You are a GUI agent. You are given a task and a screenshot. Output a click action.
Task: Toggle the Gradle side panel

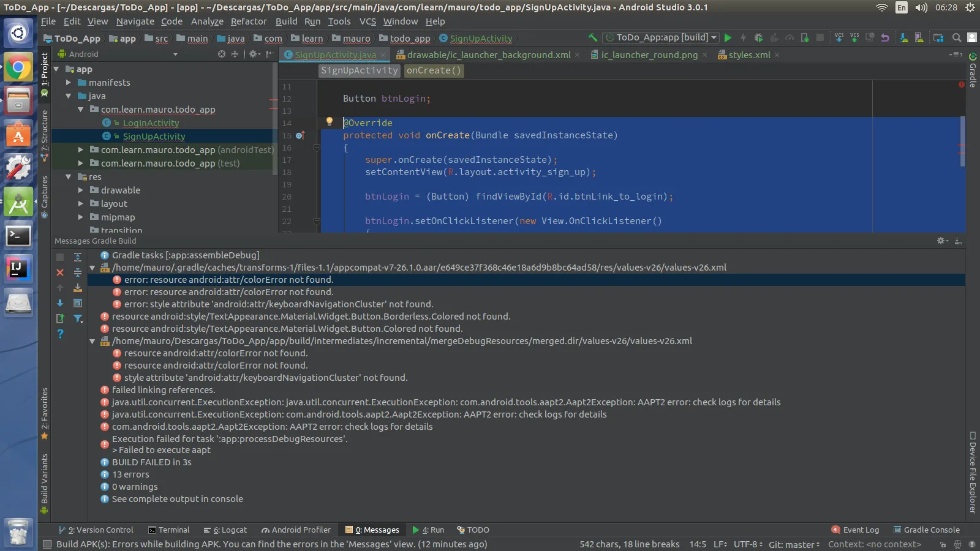973,70
